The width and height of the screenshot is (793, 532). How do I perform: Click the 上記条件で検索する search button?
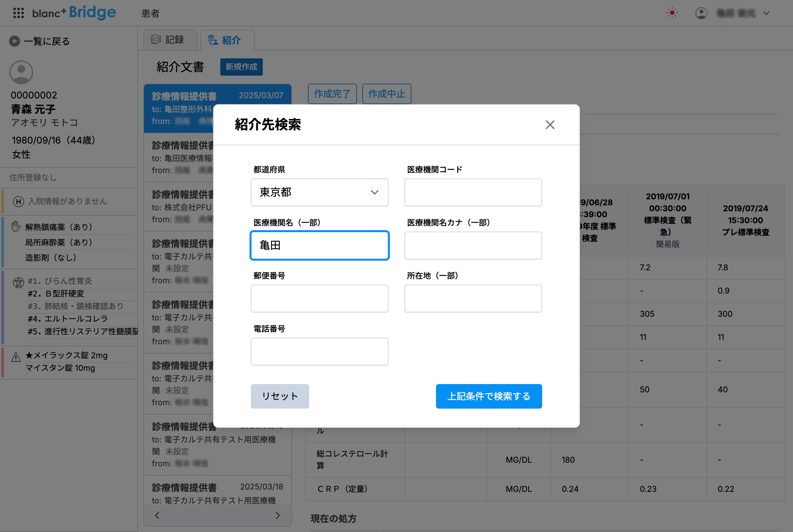coord(489,396)
